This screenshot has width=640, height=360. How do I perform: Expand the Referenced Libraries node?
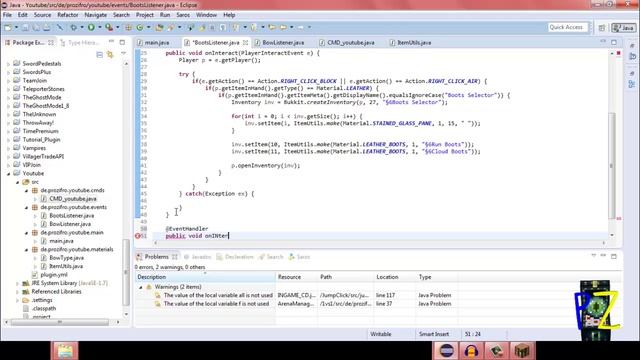pyautogui.click(x=17, y=292)
